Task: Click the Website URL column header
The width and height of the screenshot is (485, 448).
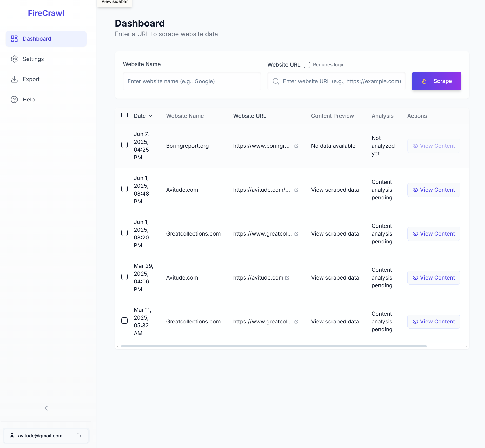Action: pyautogui.click(x=250, y=116)
